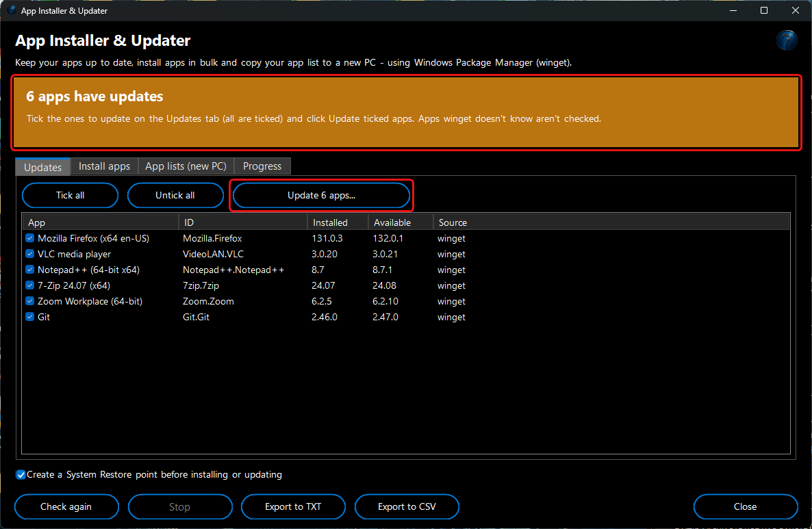Viewport: 812px width, 529px height.
Task: Click available version 3.0.21
Action: tap(385, 254)
